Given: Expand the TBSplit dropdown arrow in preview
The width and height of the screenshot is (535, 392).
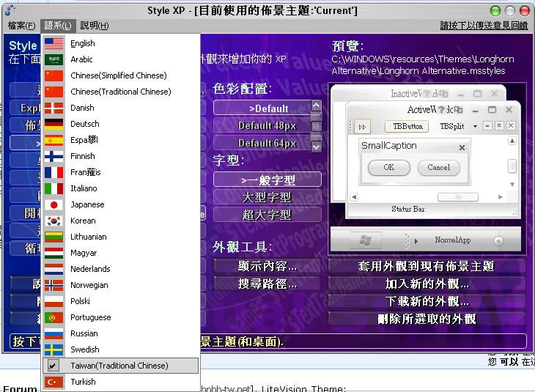Looking at the screenshot, I should (476, 127).
